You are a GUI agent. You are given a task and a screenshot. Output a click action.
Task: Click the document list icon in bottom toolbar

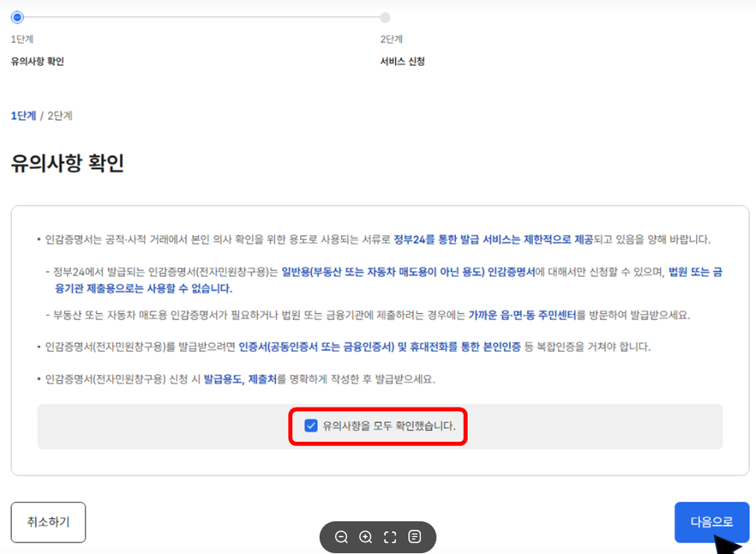point(415,537)
